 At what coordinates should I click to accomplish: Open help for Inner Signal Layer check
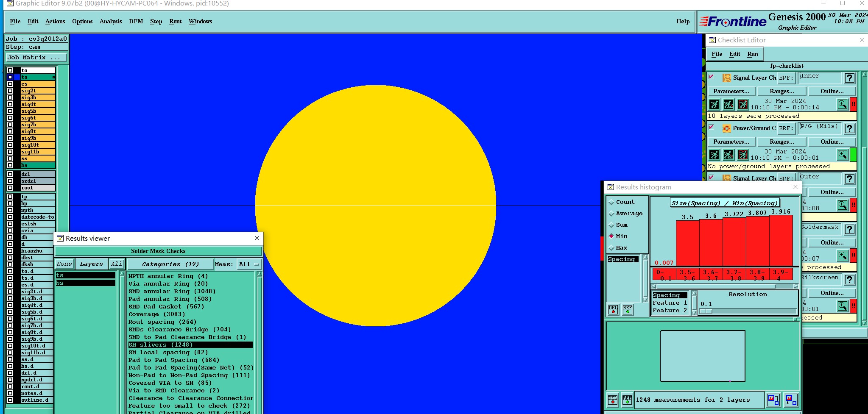(x=849, y=78)
